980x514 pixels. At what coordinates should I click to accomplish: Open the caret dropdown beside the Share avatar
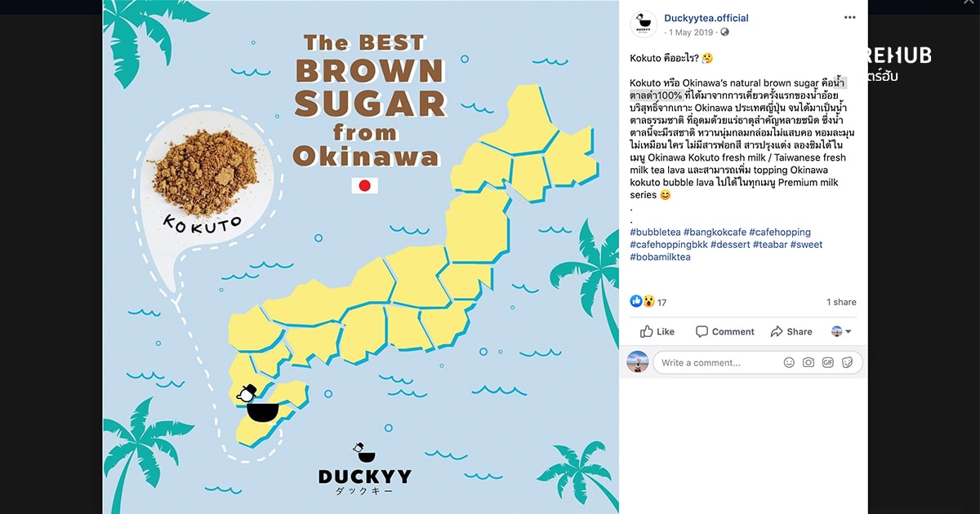pyautogui.click(x=849, y=331)
